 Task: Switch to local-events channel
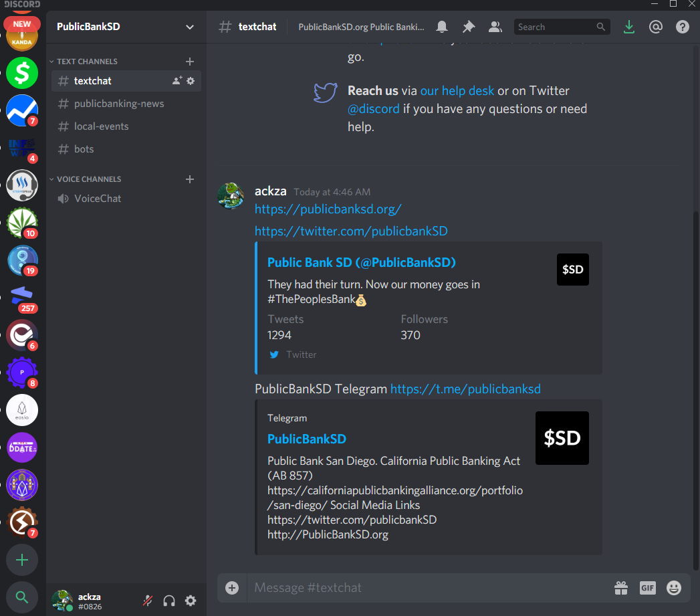pyautogui.click(x=126, y=126)
